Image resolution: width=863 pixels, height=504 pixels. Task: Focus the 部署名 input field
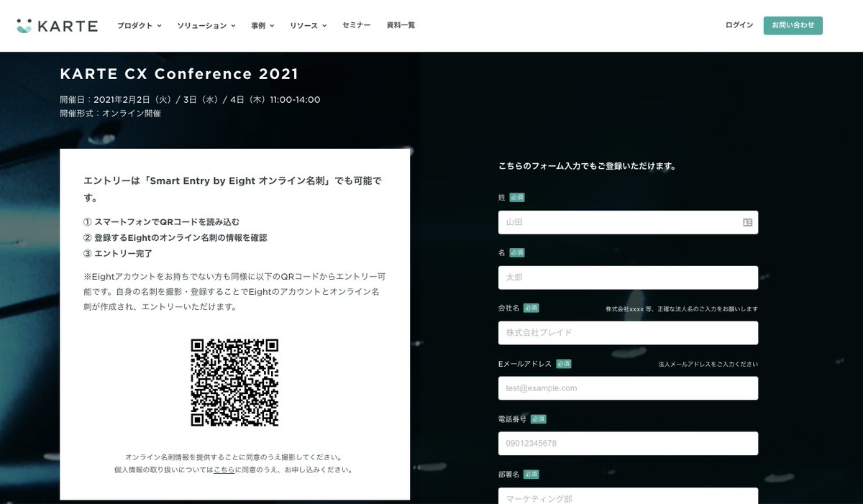point(628,496)
